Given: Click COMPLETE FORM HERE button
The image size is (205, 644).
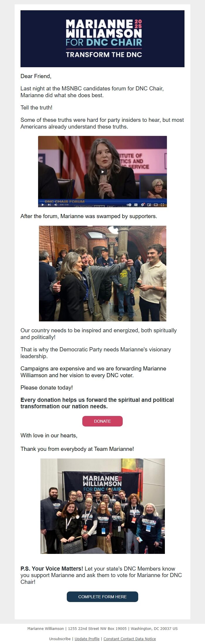Looking at the screenshot, I should [x=102, y=596].
